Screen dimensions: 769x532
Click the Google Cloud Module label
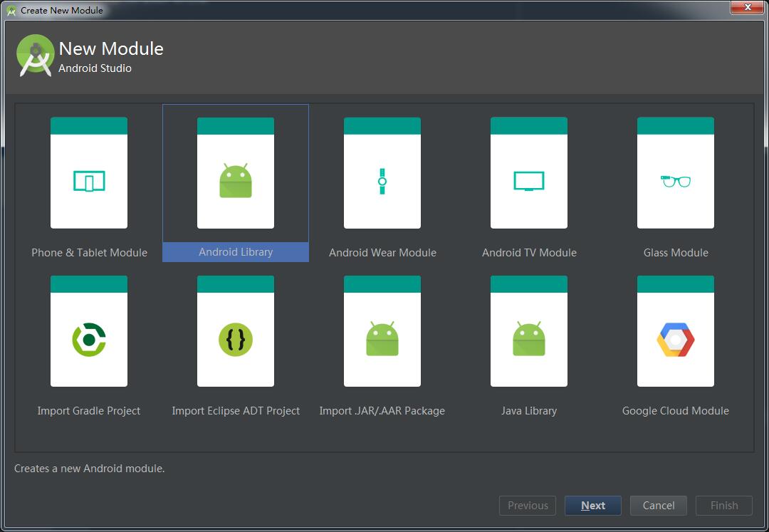click(x=676, y=411)
